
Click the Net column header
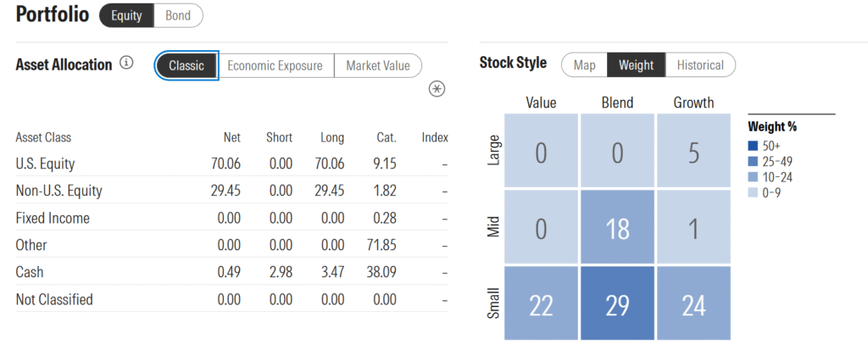pyautogui.click(x=231, y=137)
